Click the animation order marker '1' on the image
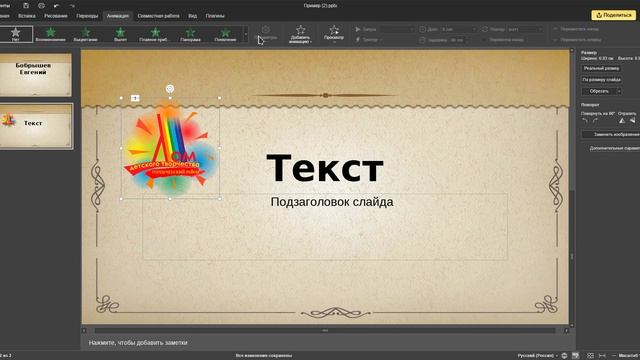The width and height of the screenshot is (640, 360). click(135, 98)
